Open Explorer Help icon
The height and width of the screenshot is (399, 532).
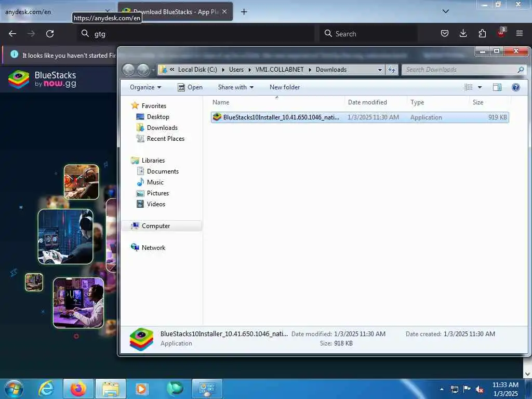coord(516,87)
